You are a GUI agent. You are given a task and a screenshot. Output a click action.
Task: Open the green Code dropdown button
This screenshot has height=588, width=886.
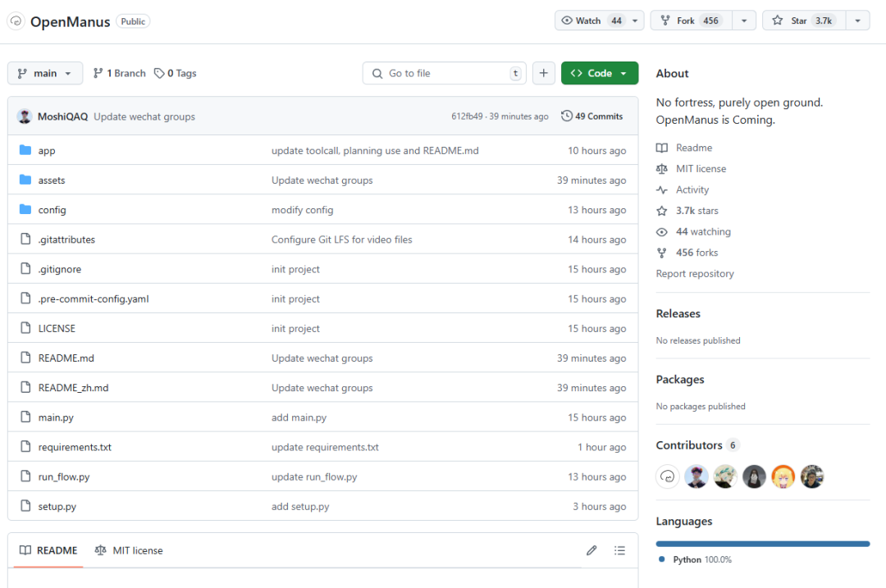[x=600, y=74]
